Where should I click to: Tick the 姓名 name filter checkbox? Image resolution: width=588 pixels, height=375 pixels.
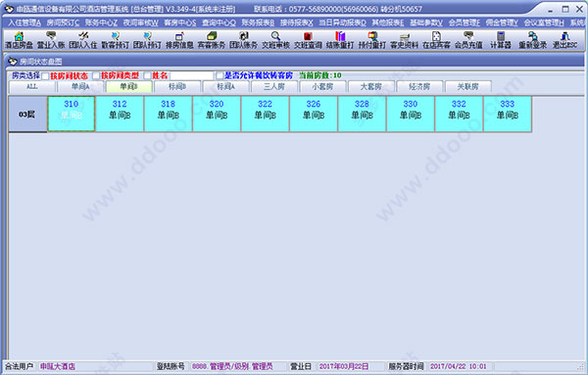(147, 75)
